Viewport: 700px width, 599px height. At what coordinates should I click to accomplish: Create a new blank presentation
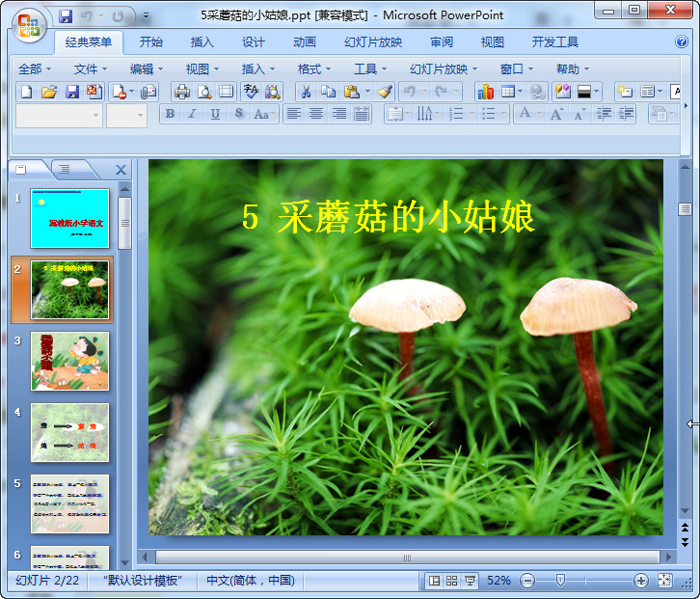(x=26, y=92)
